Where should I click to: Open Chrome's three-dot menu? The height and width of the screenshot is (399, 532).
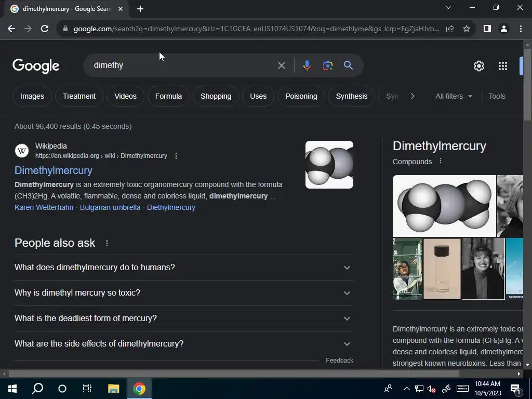coord(521,29)
